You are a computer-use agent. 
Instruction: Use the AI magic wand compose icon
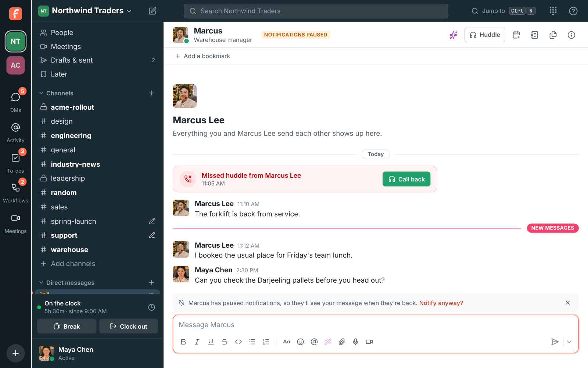coord(328,342)
